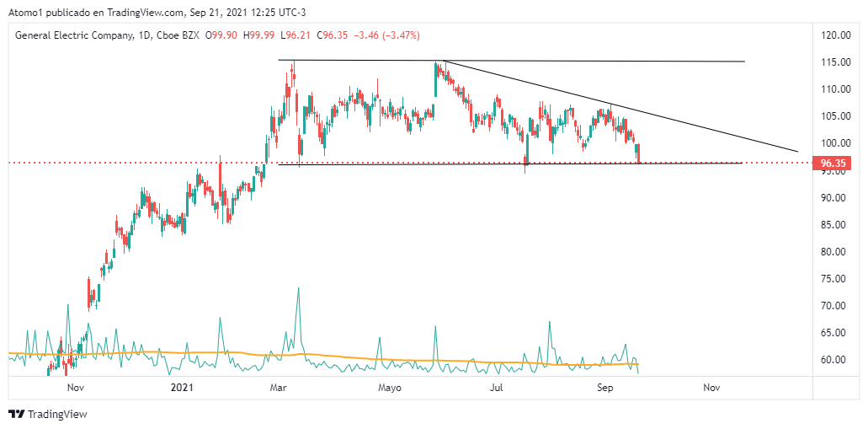Click the 120.00 price axis label
Viewport: 868px width, 429px height.
[x=836, y=36]
